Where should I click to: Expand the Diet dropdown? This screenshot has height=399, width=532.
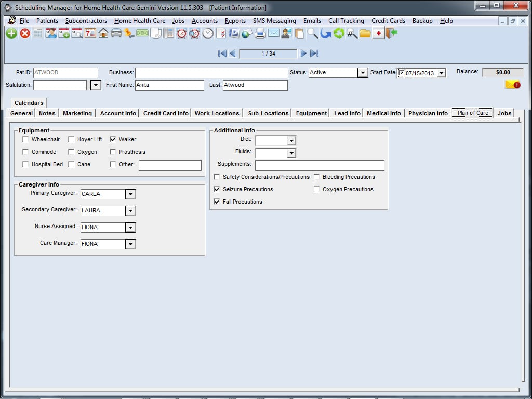[x=291, y=140]
